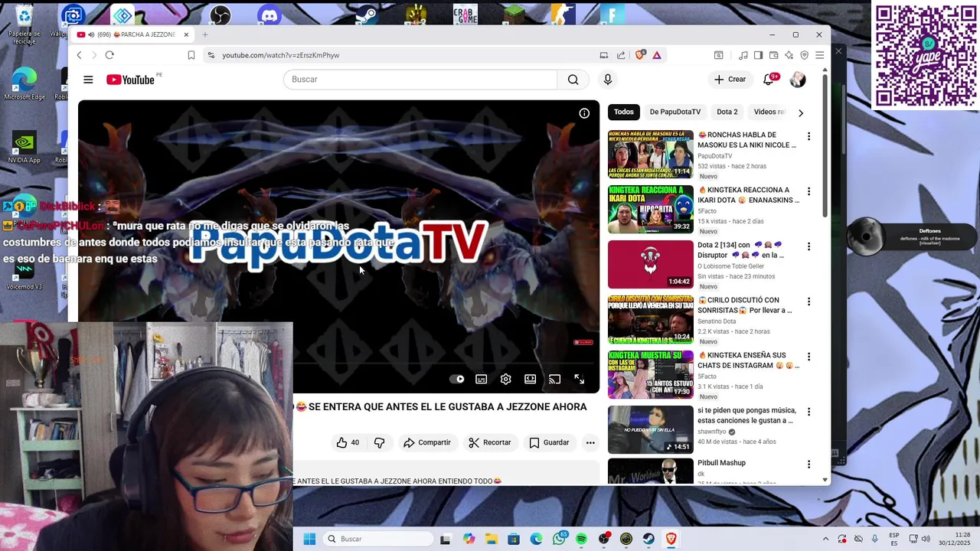
Task: Open Pitbull Mashup video title
Action: (x=721, y=463)
